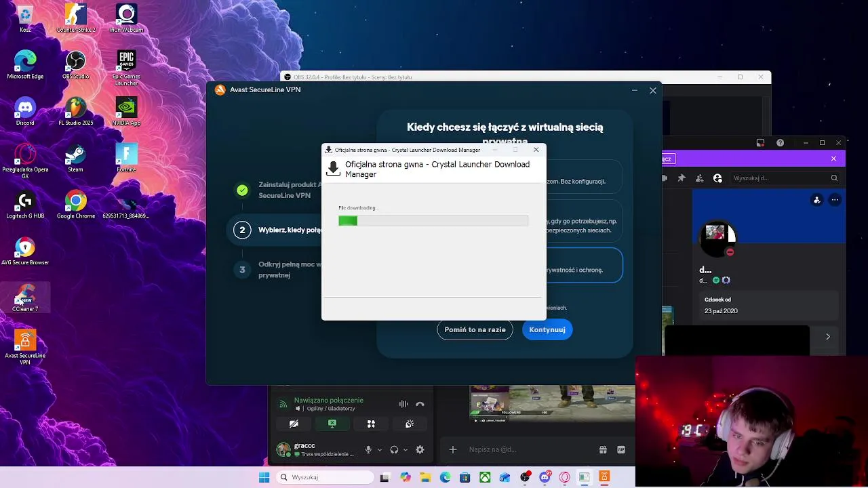The image size is (868, 488).
Task: Click the plus attach icon in Discord
Action: click(453, 449)
